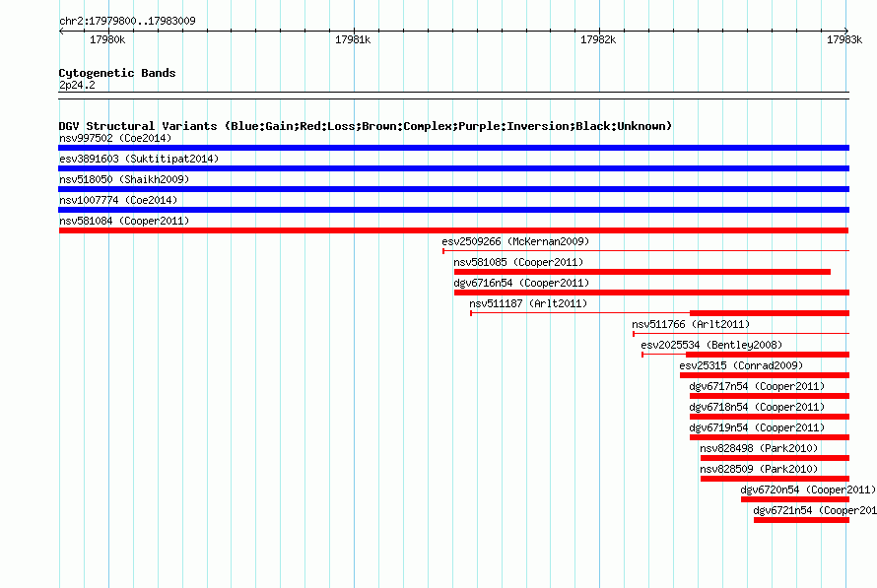
Task: Click the nsv581084 (Cooper2011) label
Action: pos(124,221)
